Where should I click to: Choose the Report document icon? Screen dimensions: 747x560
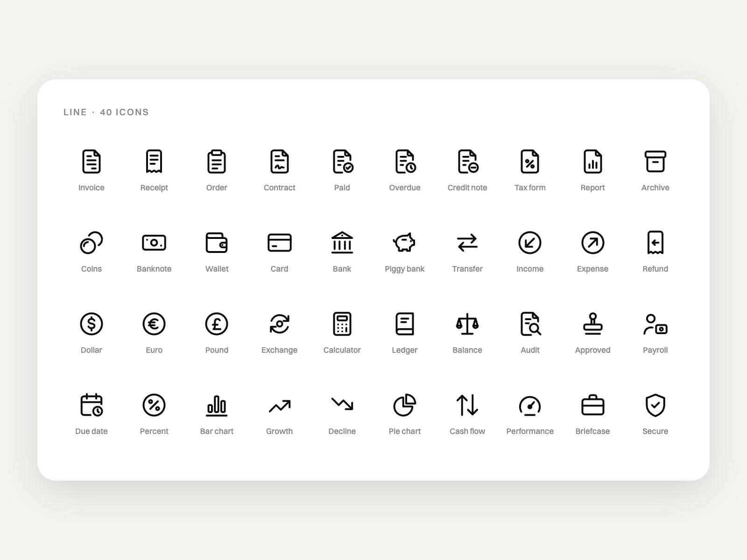pyautogui.click(x=592, y=161)
